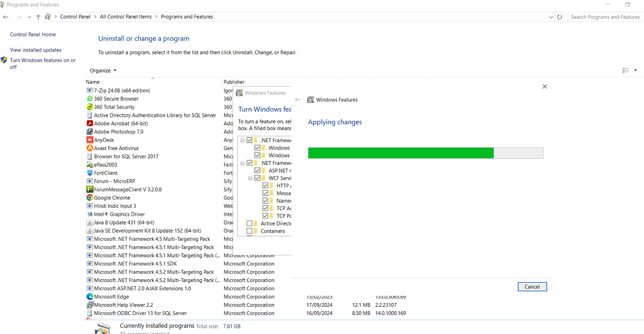
Task: Select the Avast Free Antivirus icon
Action: click(x=90, y=148)
